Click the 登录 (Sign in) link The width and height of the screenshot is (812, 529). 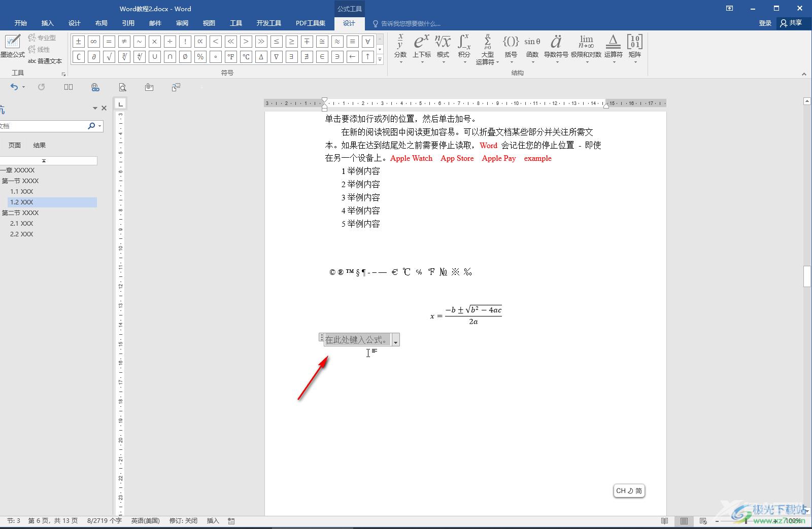coord(765,23)
